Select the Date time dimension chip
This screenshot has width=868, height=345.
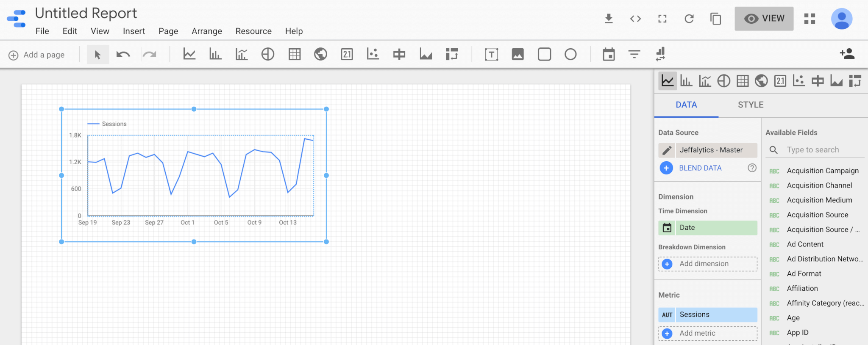pos(708,228)
